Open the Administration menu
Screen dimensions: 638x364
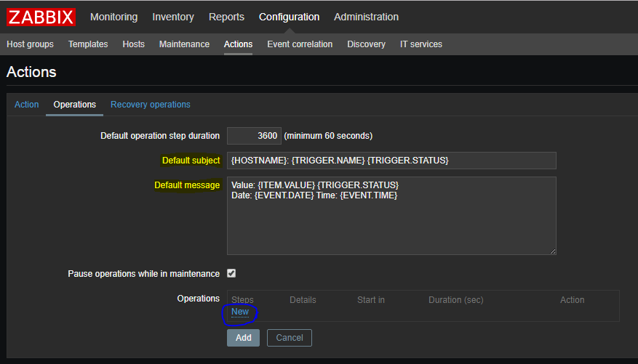point(366,17)
